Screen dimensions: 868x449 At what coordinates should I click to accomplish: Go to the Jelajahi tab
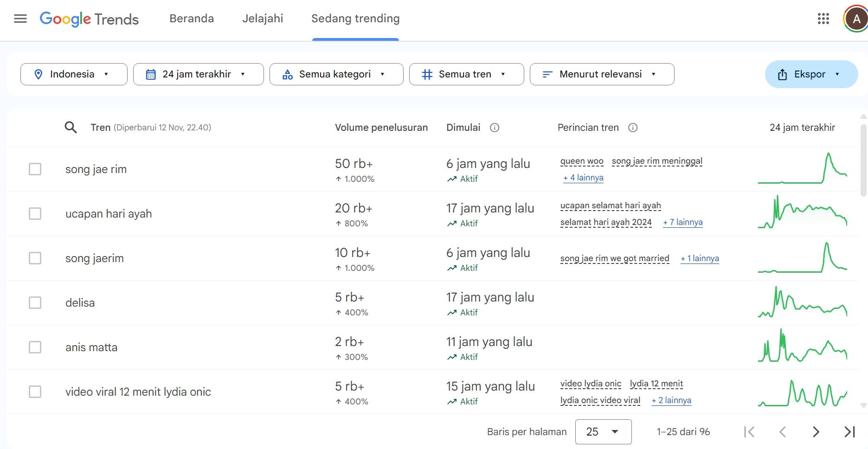click(x=263, y=19)
